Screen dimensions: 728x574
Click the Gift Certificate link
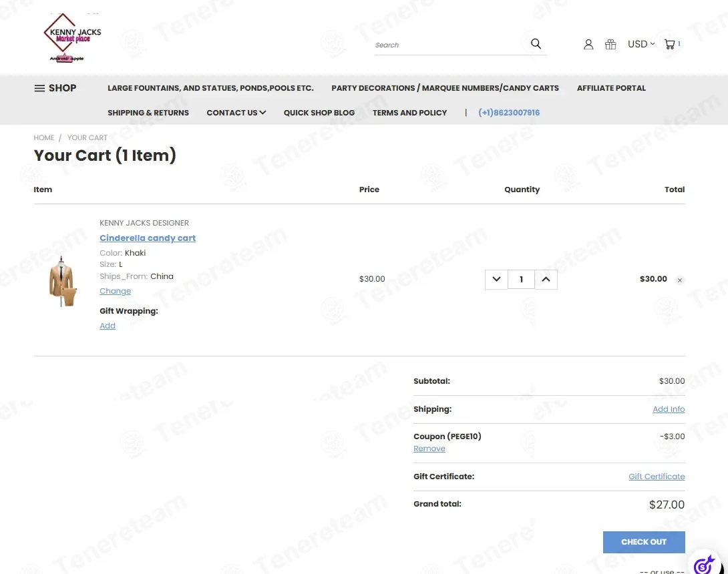657,477
